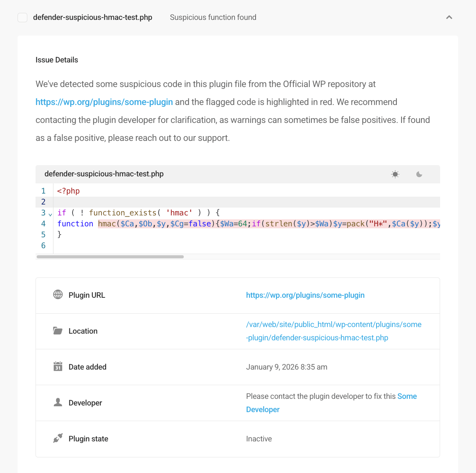
Task: Open the Plugin URL link
Action: point(305,295)
